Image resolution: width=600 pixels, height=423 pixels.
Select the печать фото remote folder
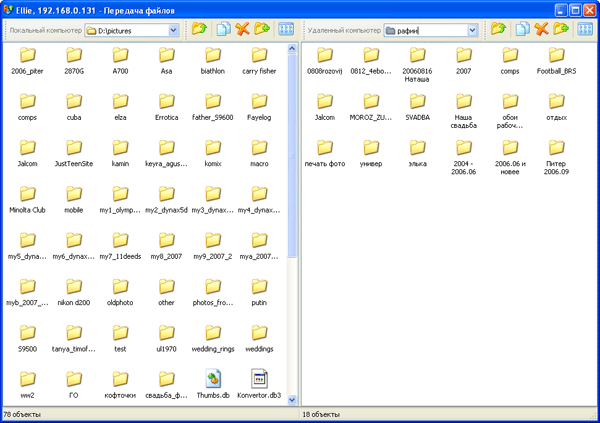pyautogui.click(x=324, y=153)
